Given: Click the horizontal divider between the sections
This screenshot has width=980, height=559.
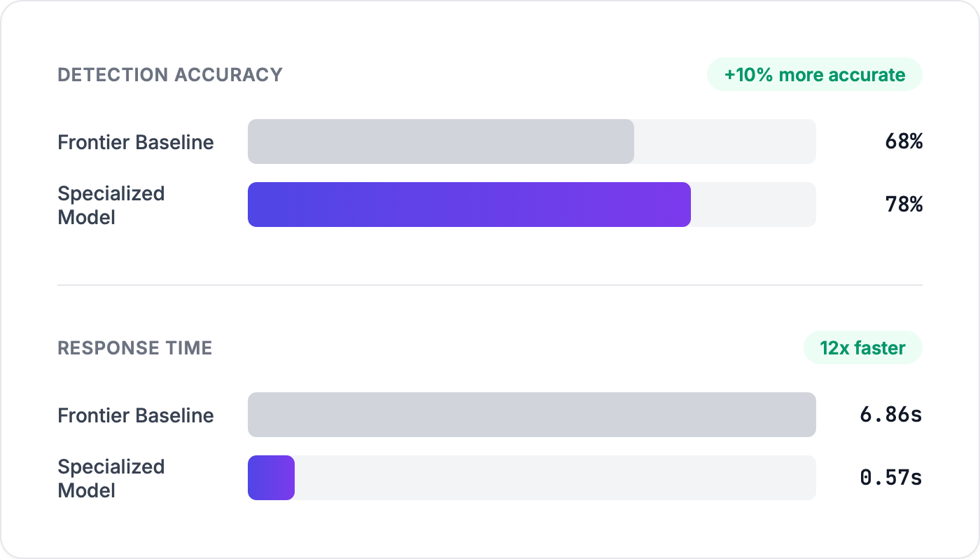Looking at the screenshot, I should 490,285.
